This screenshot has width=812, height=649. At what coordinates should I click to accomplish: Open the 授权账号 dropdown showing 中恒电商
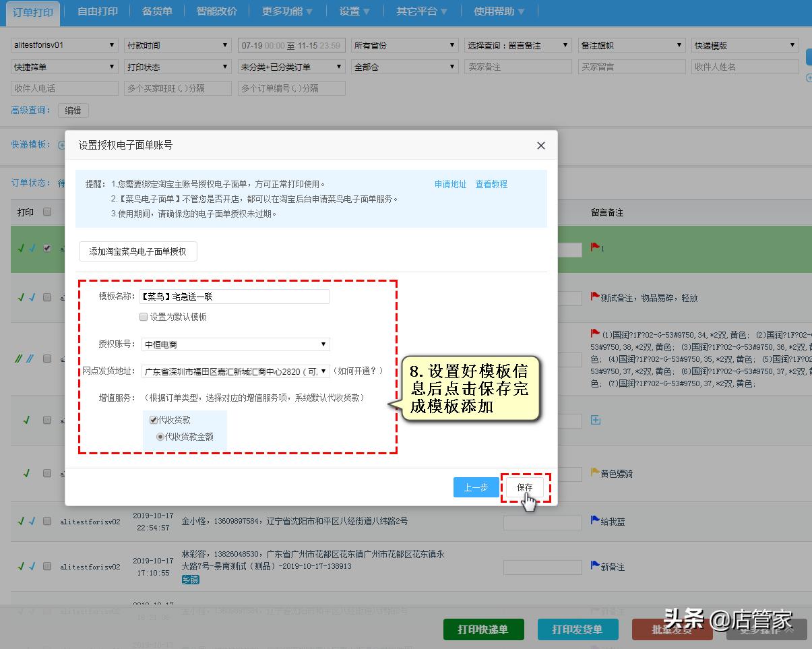(234, 344)
